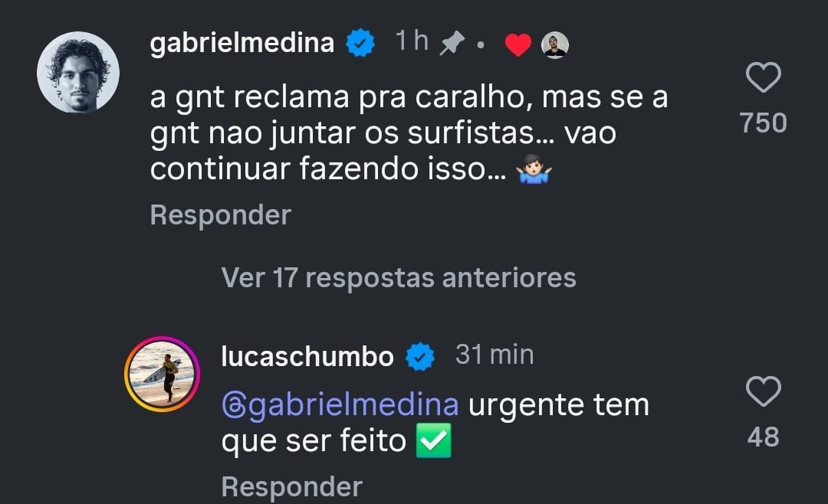The image size is (828, 504).
Task: Select the 750 like count
Action: click(x=764, y=123)
